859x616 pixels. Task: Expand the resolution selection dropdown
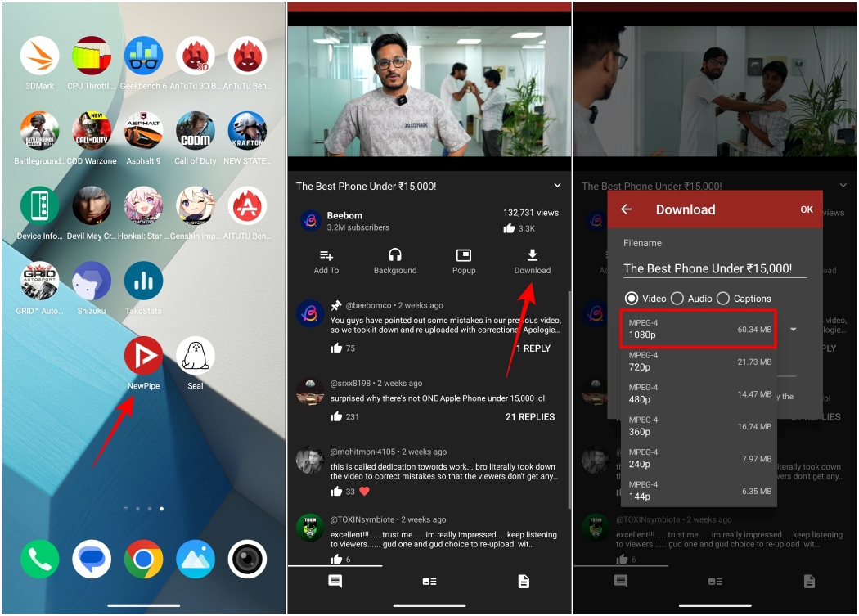coord(792,329)
